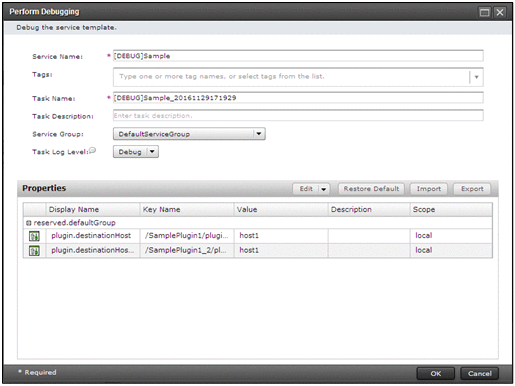The height and width of the screenshot is (386, 515).
Task: Select the /SamplePlugin1/plugi... key name cell
Action: coord(187,235)
